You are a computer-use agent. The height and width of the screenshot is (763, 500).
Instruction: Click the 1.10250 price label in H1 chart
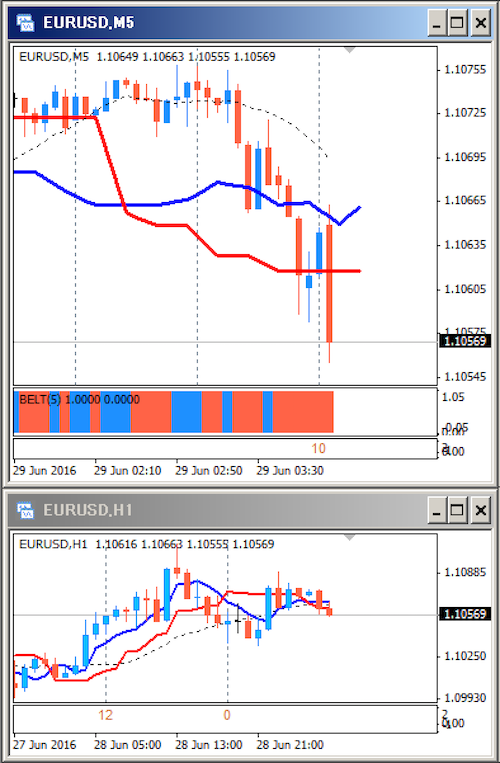click(x=465, y=656)
